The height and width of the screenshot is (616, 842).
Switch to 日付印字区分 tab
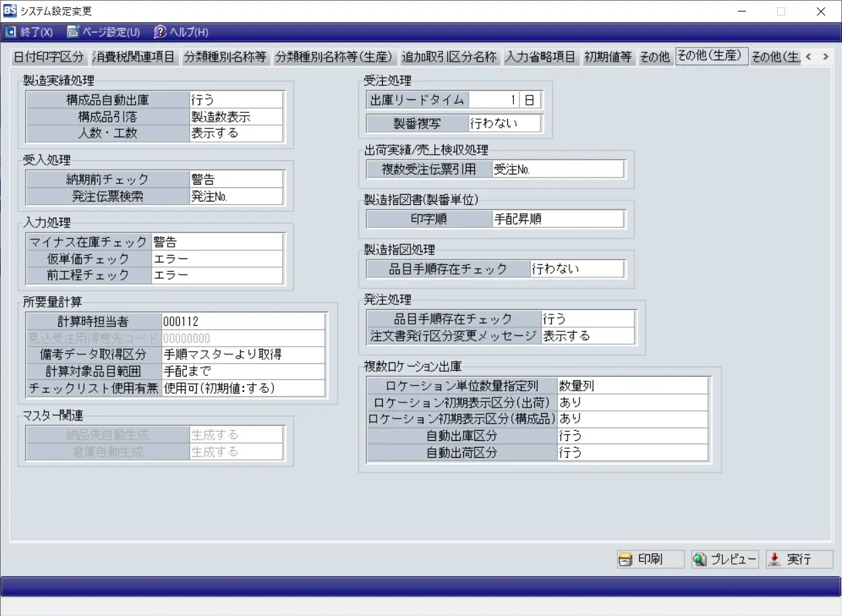(x=49, y=57)
